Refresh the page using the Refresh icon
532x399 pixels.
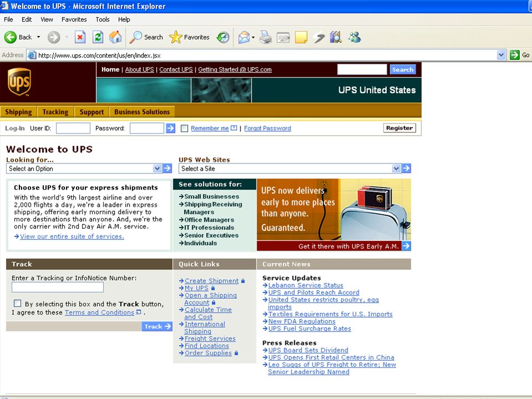tap(98, 37)
